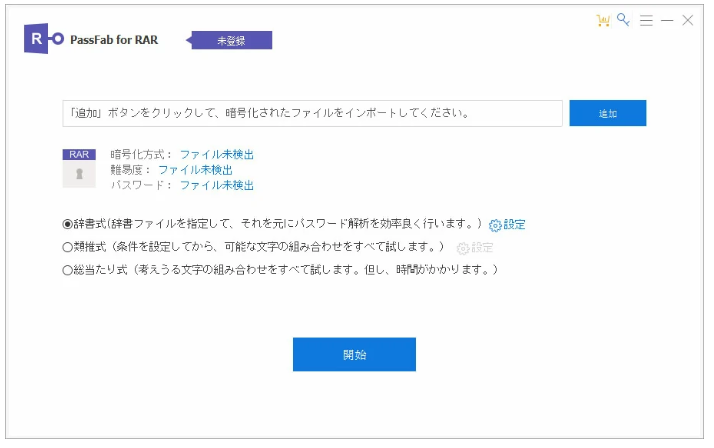This screenshot has width=714, height=448.
Task: Select the 類推式 mask attack radio
Action: pos(67,247)
